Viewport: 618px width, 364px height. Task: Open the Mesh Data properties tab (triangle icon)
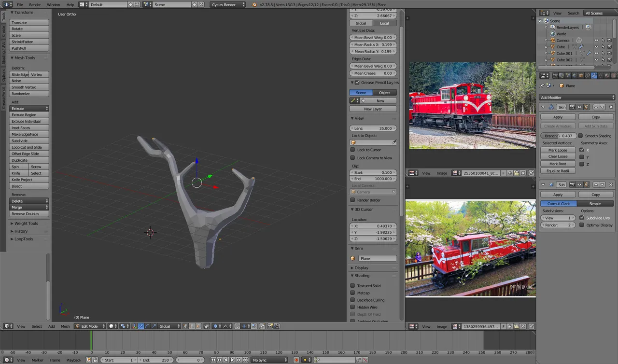(x=600, y=75)
